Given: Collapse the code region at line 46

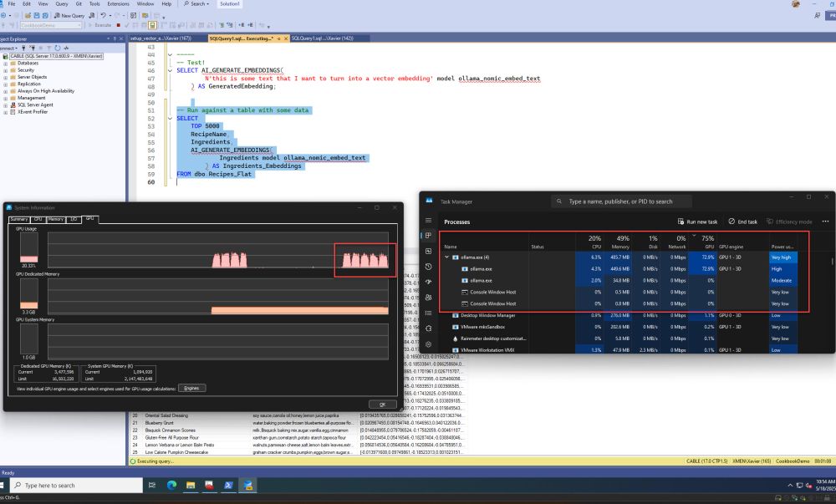Looking at the screenshot, I should tap(170, 70).
